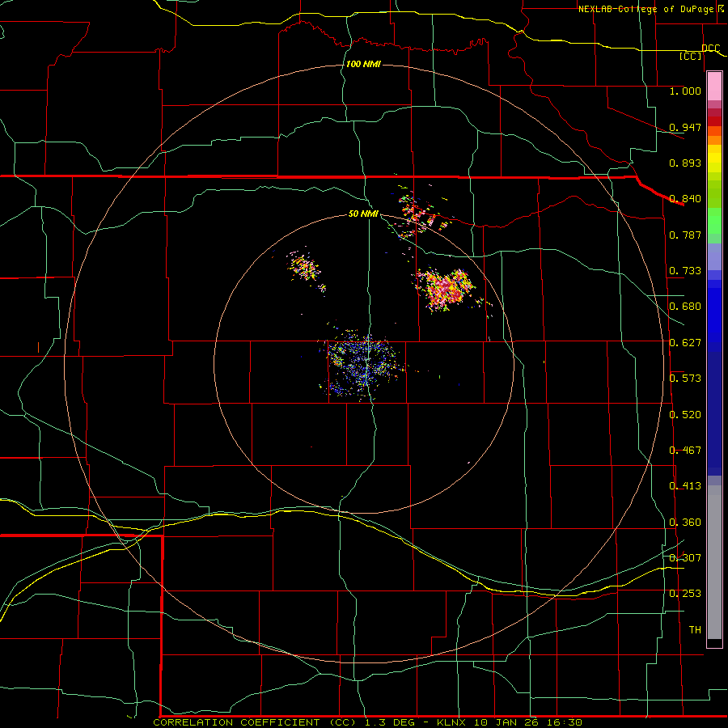Select the 0.573 color scale value
Screen dimensions: 728x728
[685, 379]
